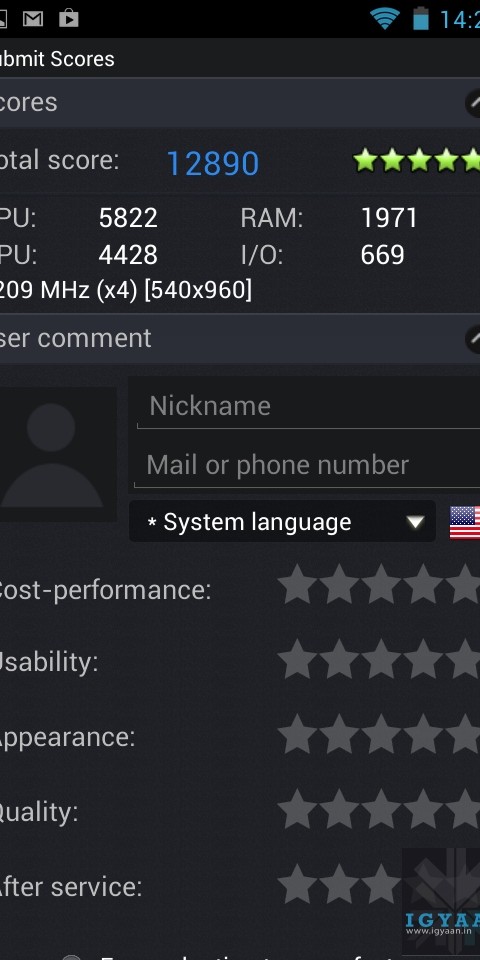Open the System language dropdown
The height and width of the screenshot is (960, 480).
(282, 522)
